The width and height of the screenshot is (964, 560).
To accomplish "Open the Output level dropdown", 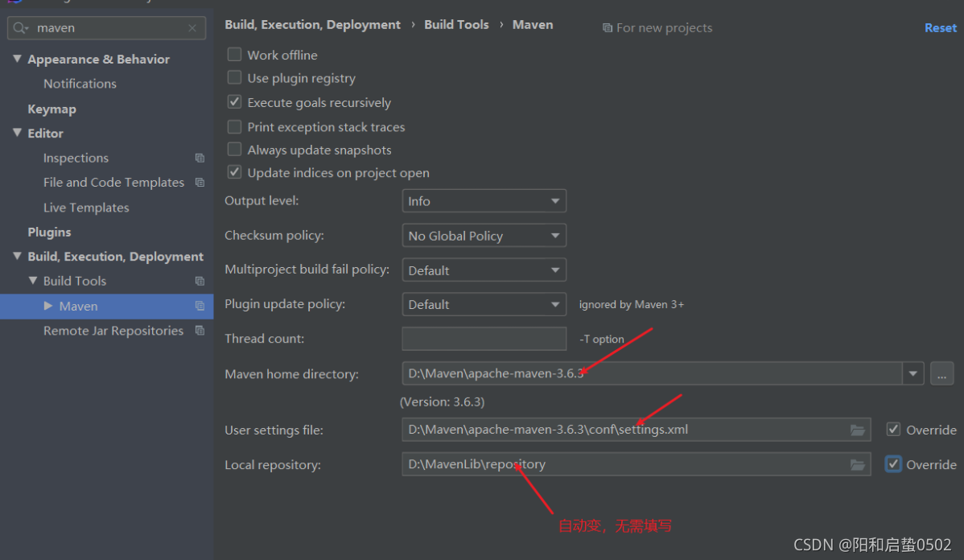I will pyautogui.click(x=484, y=201).
